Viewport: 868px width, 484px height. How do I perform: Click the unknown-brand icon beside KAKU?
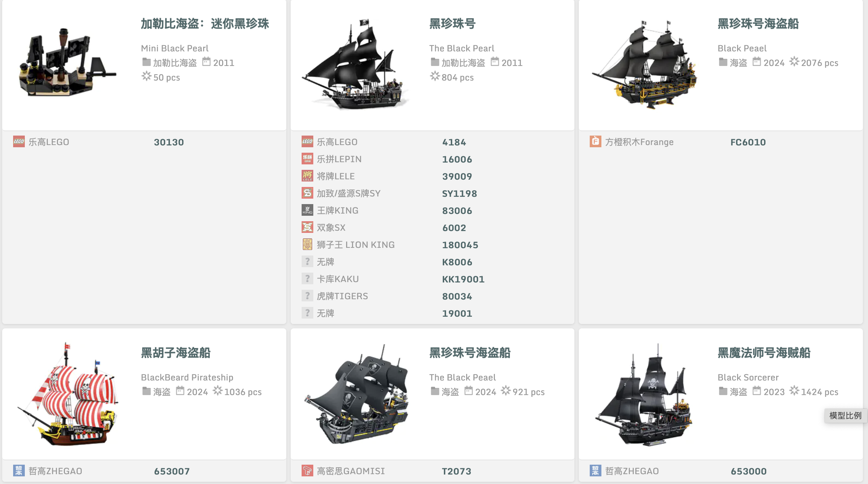pos(307,279)
